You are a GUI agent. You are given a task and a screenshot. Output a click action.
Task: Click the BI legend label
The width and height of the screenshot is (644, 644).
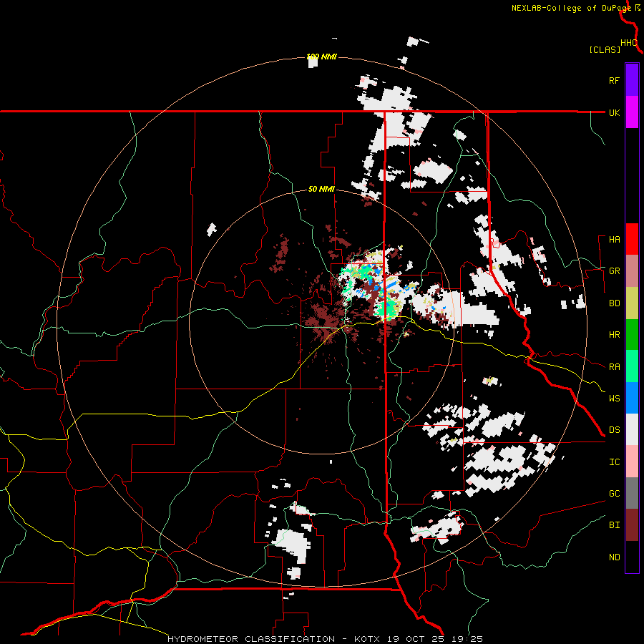pos(614,525)
